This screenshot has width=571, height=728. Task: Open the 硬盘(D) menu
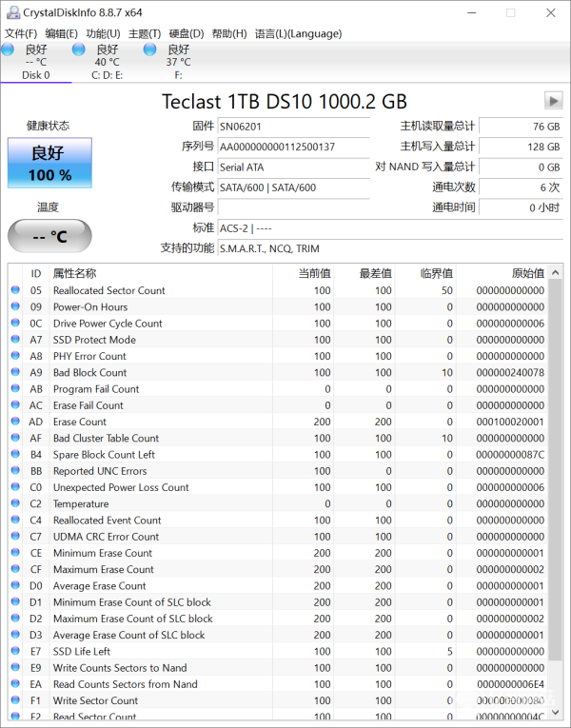[187, 33]
